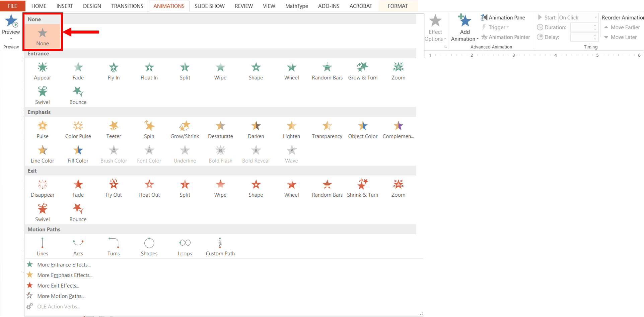Choose the Fly Out exit animation
Viewport: 644px width, 317px height.
pos(114,189)
